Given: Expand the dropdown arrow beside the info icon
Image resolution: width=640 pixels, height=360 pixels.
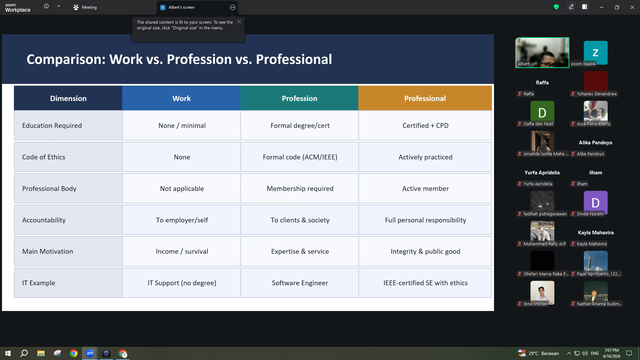Looking at the screenshot, I should point(58,7).
